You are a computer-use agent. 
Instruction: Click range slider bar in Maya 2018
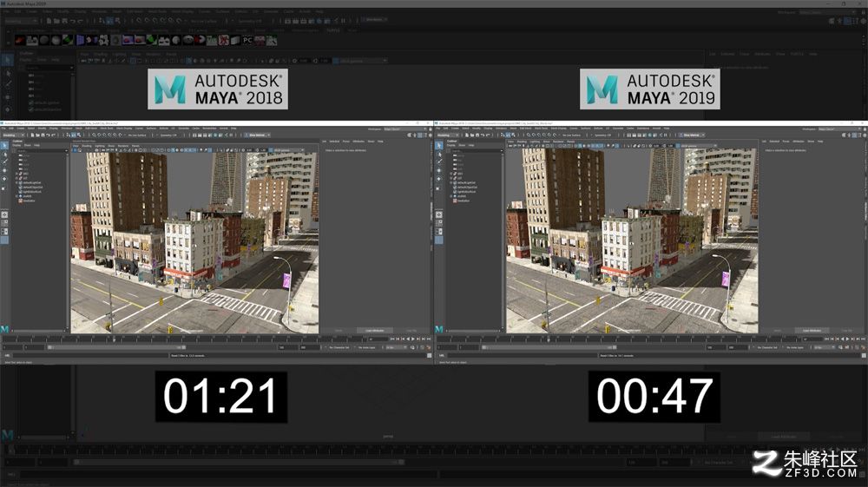[x=116, y=347]
